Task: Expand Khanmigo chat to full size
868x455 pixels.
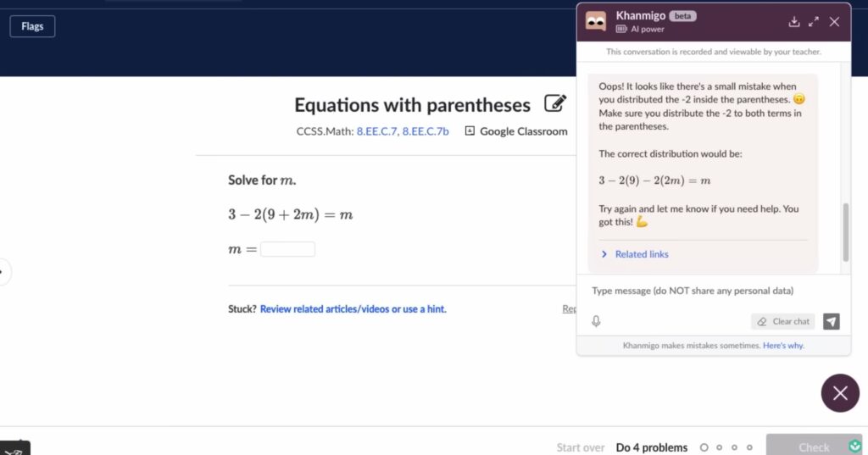Action: coord(813,21)
